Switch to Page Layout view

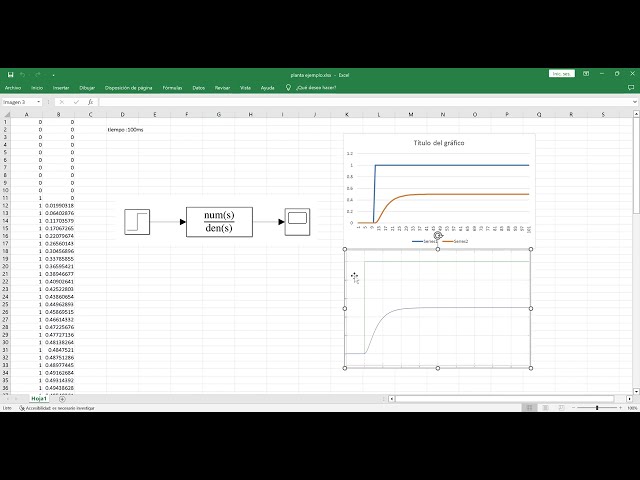click(x=545, y=408)
